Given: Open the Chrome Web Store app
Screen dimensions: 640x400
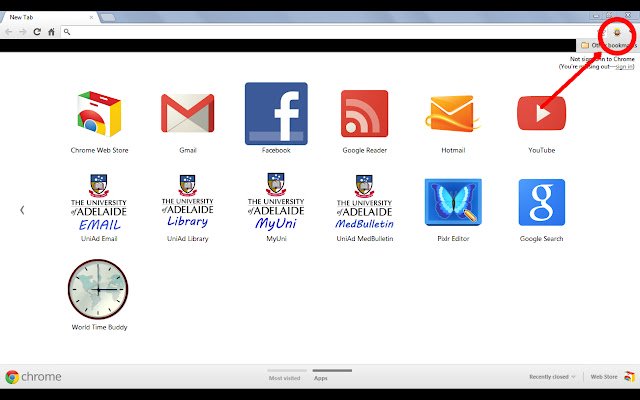Looking at the screenshot, I should 99,114.
